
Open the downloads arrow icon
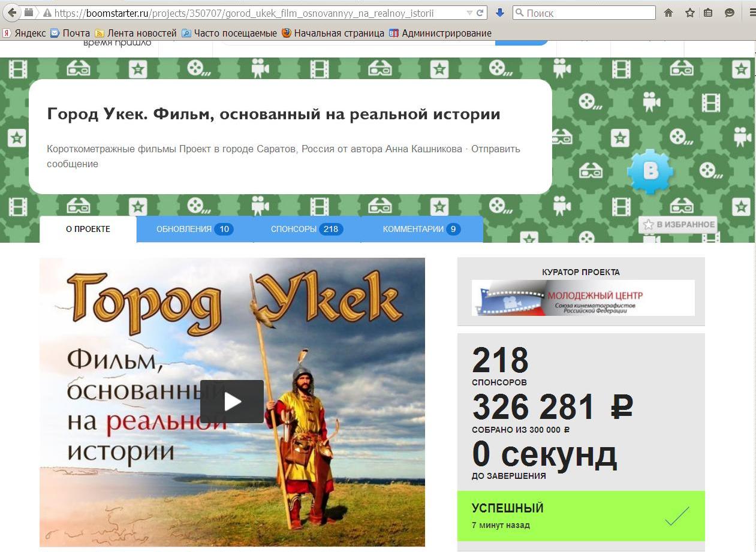tap(500, 13)
